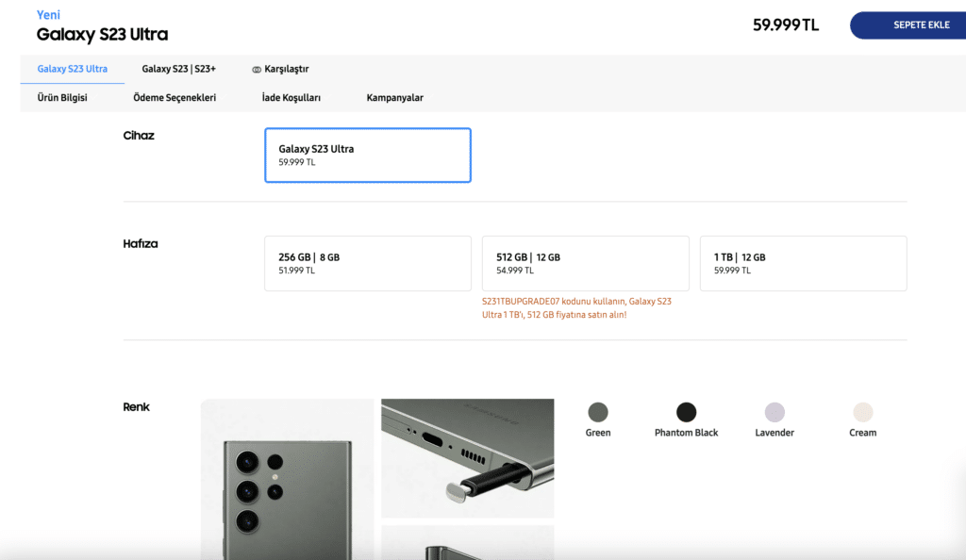Open the rear camera product image

click(x=287, y=479)
